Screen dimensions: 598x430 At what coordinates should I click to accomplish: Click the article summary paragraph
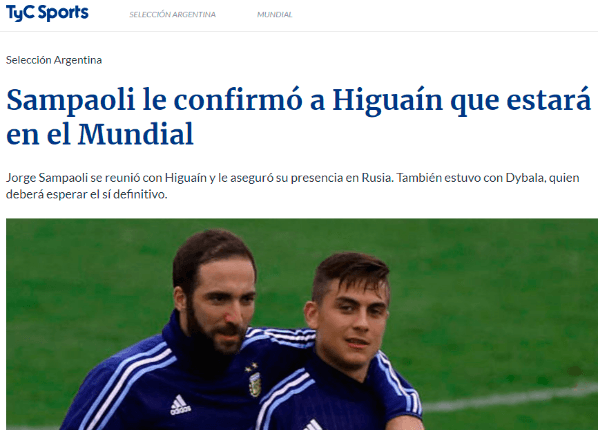(293, 186)
